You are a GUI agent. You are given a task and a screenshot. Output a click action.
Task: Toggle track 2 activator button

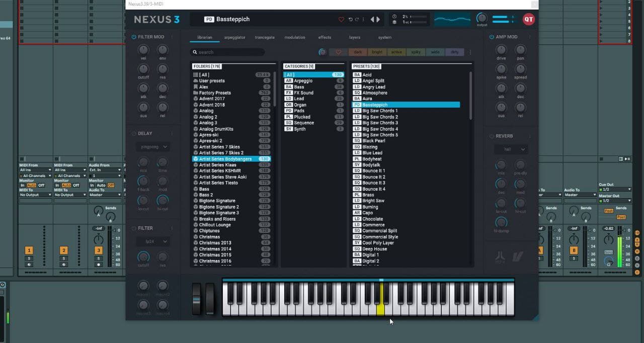pos(64,250)
